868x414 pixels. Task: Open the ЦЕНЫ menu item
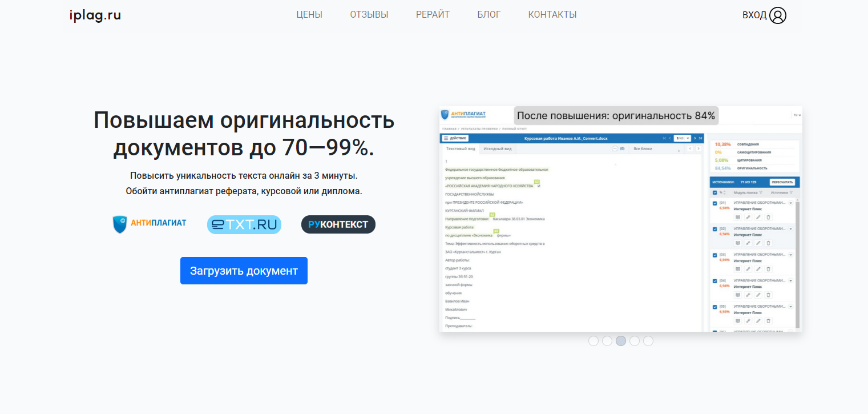309,15
